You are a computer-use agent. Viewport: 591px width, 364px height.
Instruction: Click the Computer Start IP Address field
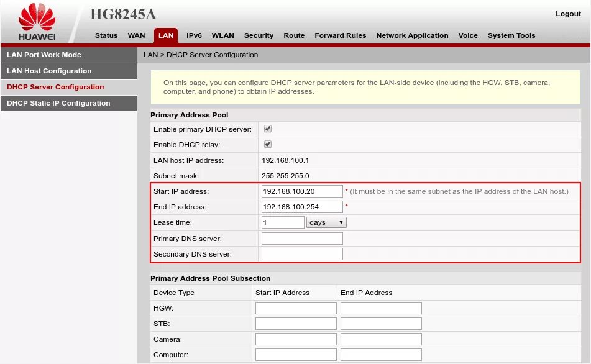[x=296, y=355]
